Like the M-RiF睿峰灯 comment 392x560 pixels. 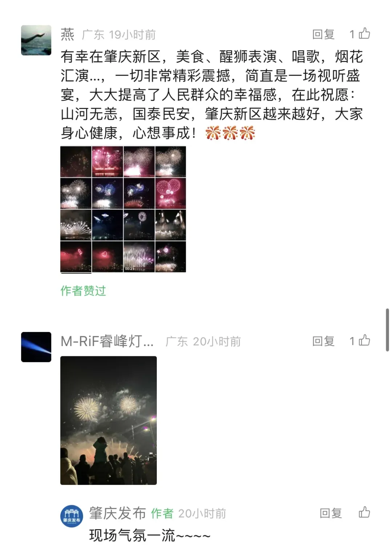[364, 341]
